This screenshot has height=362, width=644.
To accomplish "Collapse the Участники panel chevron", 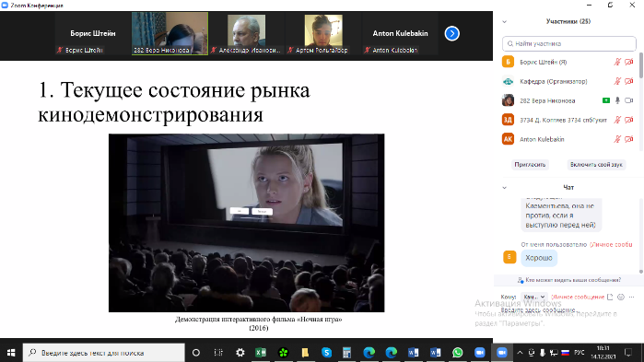I will tap(504, 22).
